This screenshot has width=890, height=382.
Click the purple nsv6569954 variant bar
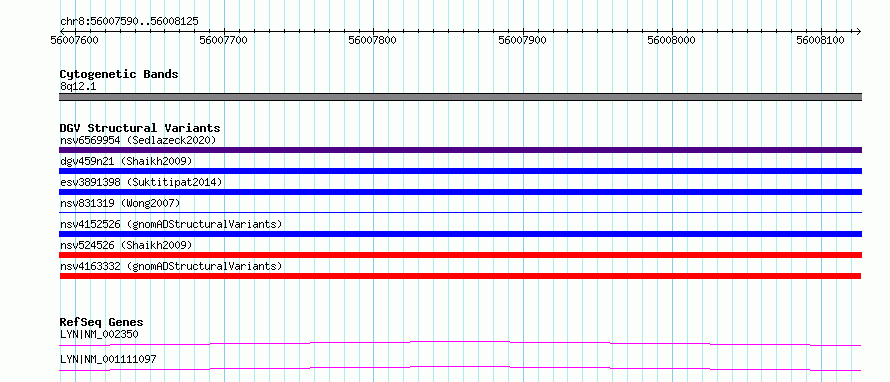[x=460, y=150]
